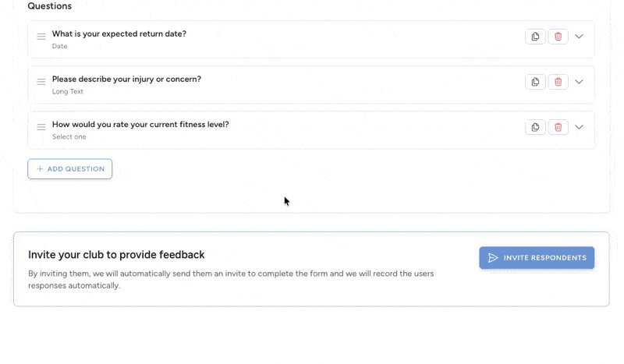
Task: Delete the expected return date question
Action: point(558,37)
